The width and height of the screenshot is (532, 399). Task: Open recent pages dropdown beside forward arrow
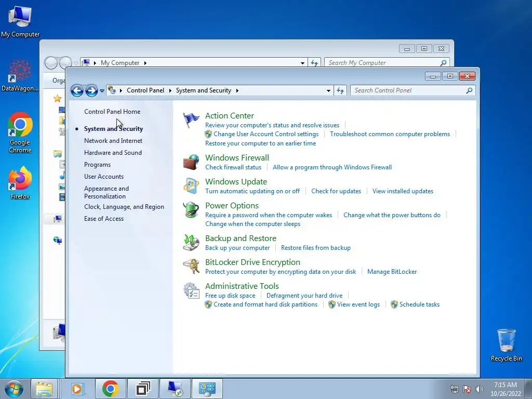point(102,90)
